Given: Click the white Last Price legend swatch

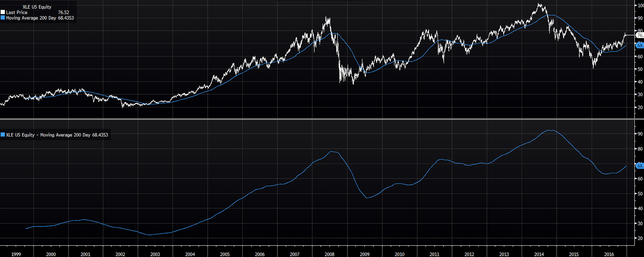Looking at the screenshot, I should [3, 12].
